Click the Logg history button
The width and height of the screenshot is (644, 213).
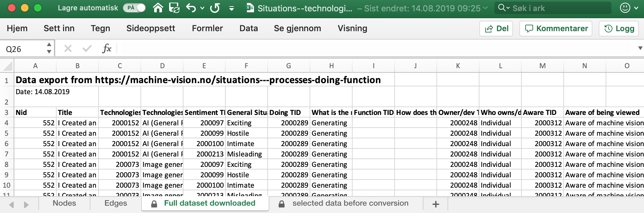coord(619,29)
